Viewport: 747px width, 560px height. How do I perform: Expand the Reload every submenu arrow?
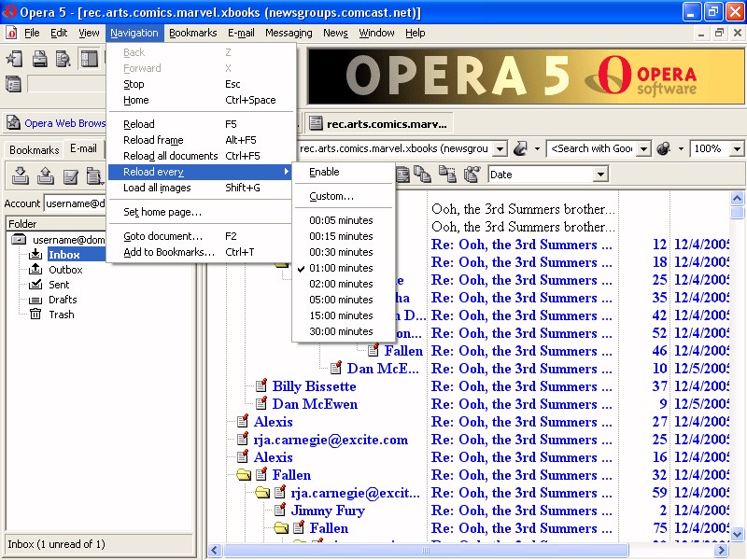[287, 172]
